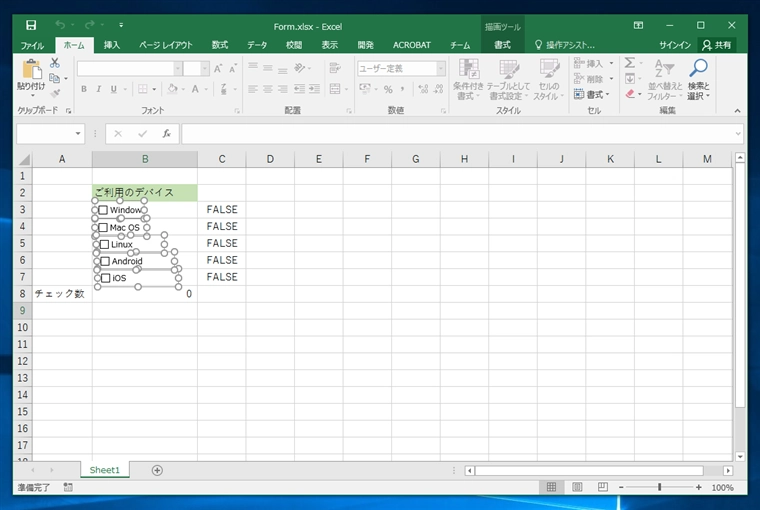This screenshot has width=760, height=510.
Task: Click the Increase Decimal icon
Action: coord(423,89)
